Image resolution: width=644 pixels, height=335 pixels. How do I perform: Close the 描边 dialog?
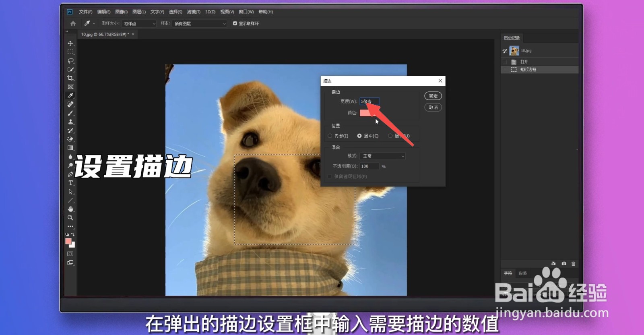pyautogui.click(x=440, y=81)
